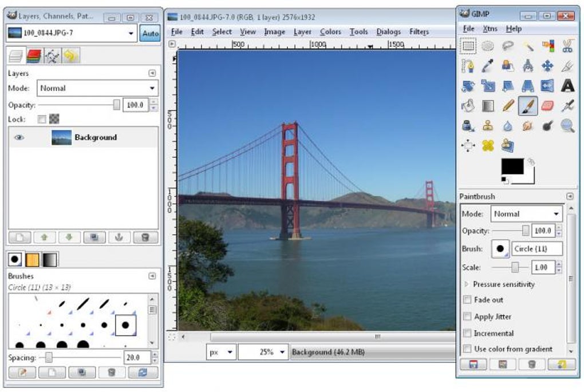Image resolution: width=584 pixels, height=392 pixels.
Task: Select the Color Picker eyedropper tool
Action: (x=488, y=66)
